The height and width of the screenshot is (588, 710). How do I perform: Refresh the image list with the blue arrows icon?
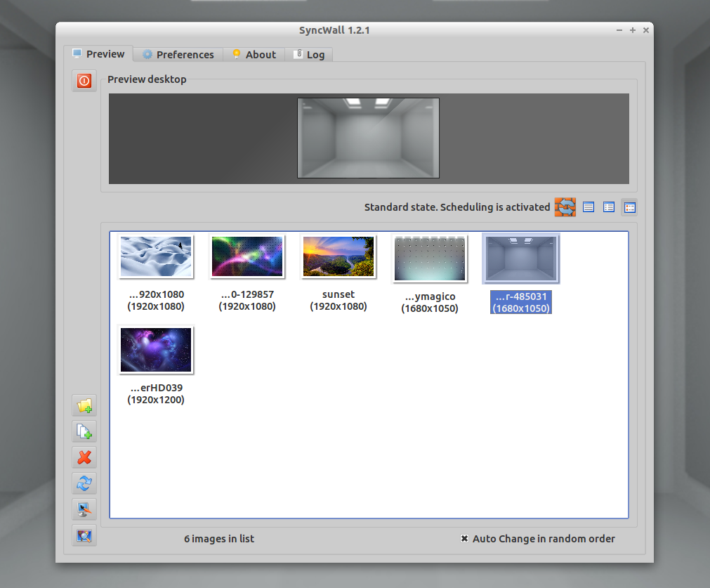pyautogui.click(x=84, y=483)
